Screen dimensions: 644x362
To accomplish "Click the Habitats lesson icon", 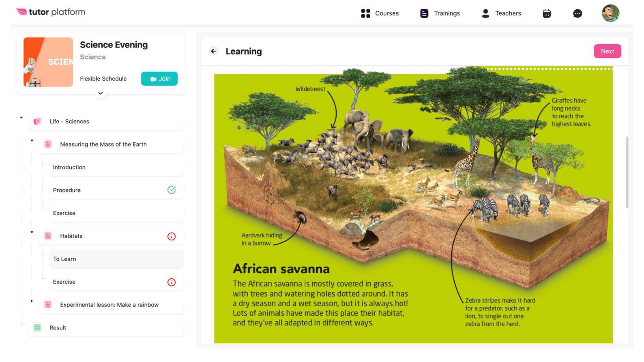I will pos(48,236).
